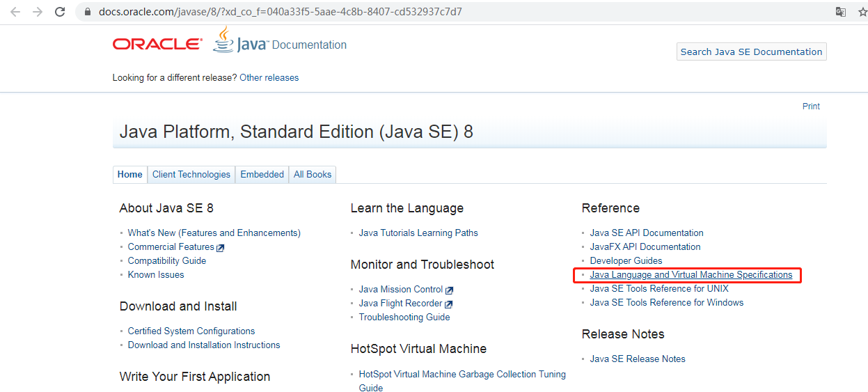Screen dimensions: 868x392
Task: Bookmark this page with the star icon
Action: (x=863, y=12)
